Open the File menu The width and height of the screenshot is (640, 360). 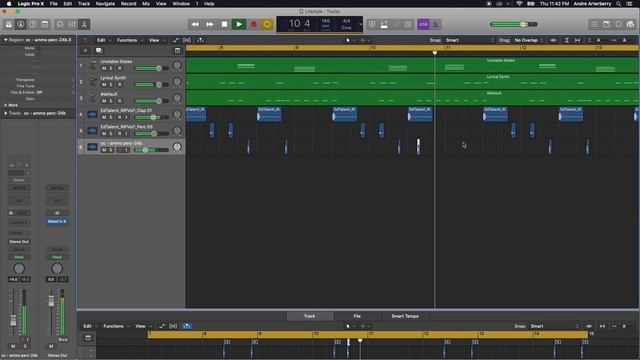coord(53,4)
